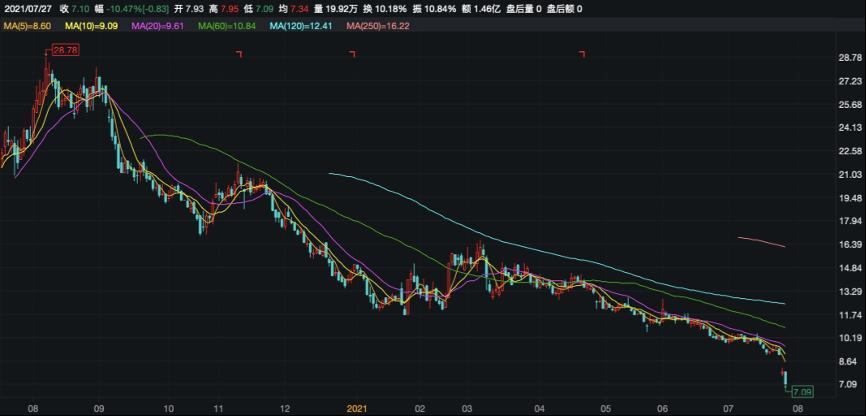Click the last candlestick at chart's right end
Screen dimensions: 866x416
coord(784,376)
